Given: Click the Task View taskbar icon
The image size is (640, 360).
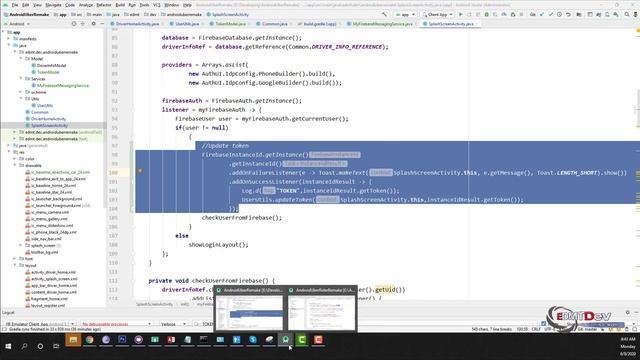Looking at the screenshot, I should (56, 346).
